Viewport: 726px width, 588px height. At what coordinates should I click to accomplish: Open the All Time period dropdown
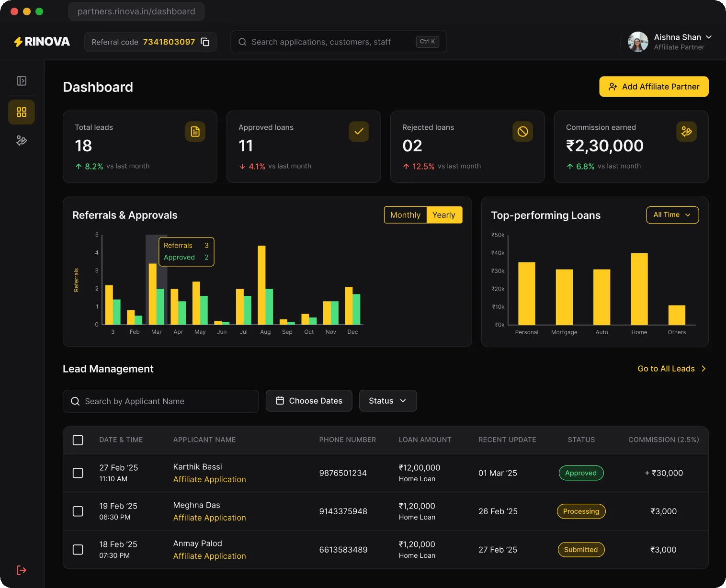pyautogui.click(x=672, y=215)
